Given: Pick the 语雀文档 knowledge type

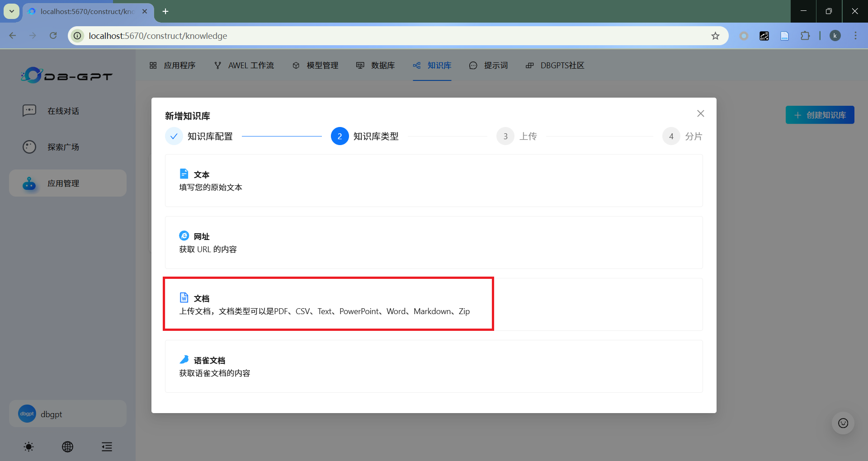Looking at the screenshot, I should pos(433,366).
